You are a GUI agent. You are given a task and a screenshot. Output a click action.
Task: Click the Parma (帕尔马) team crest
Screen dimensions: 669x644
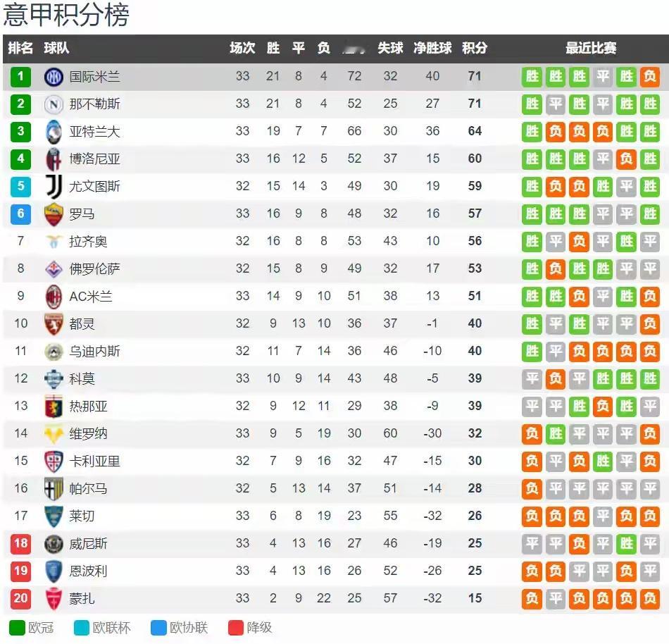tap(54, 489)
